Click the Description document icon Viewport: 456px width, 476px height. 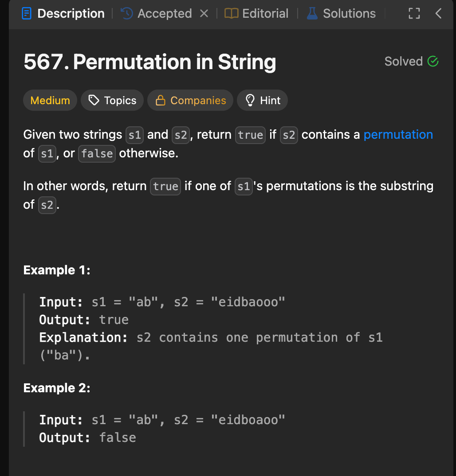tap(27, 14)
